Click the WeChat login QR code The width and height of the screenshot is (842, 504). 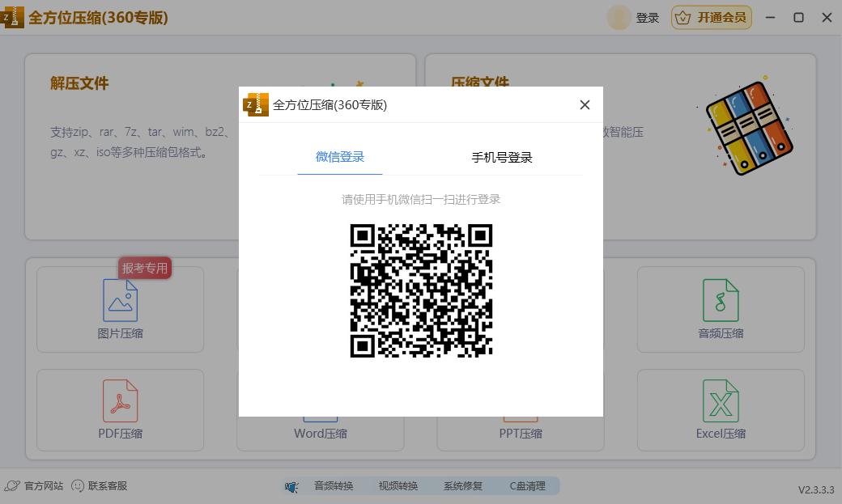pos(421,290)
